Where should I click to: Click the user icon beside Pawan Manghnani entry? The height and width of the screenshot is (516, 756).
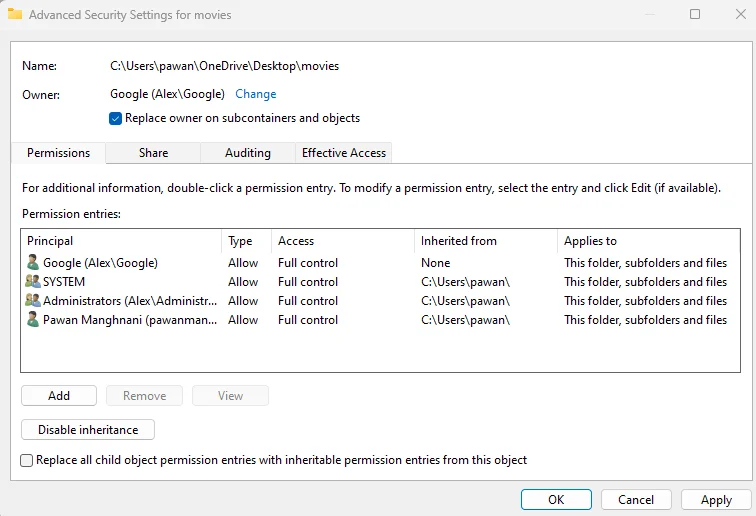(x=33, y=320)
